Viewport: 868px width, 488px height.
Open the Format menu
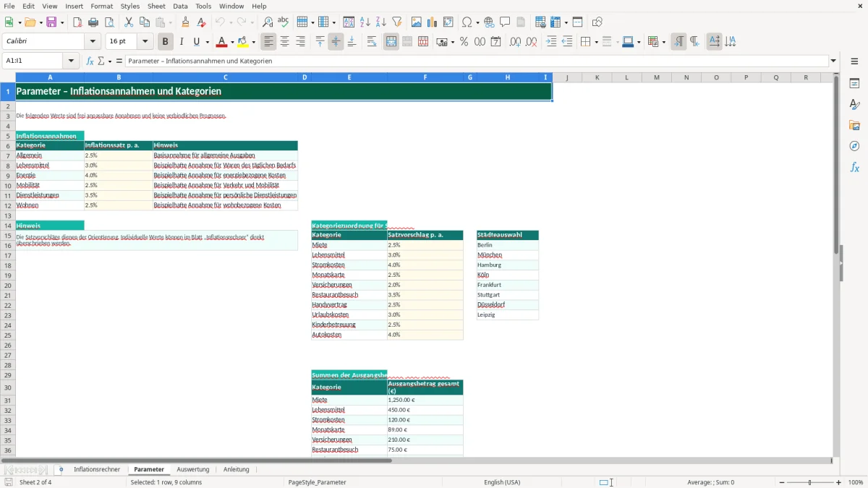tap(101, 6)
